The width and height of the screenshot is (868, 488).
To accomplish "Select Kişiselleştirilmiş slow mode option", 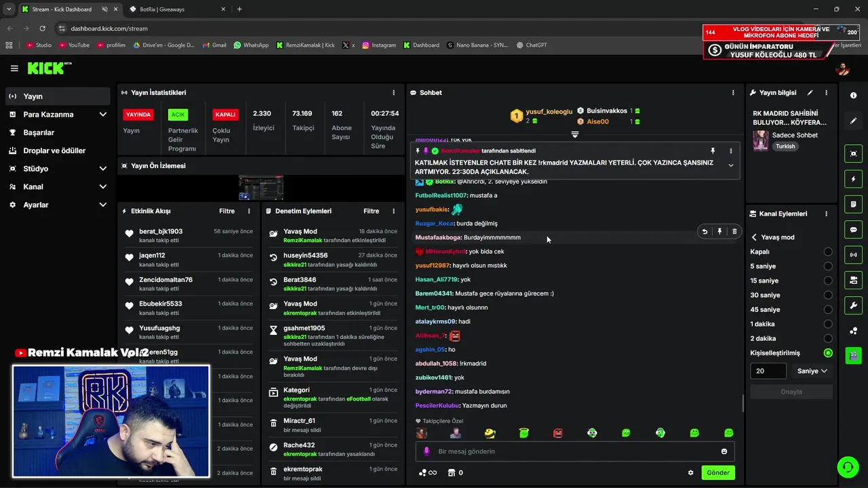I will [x=827, y=353].
